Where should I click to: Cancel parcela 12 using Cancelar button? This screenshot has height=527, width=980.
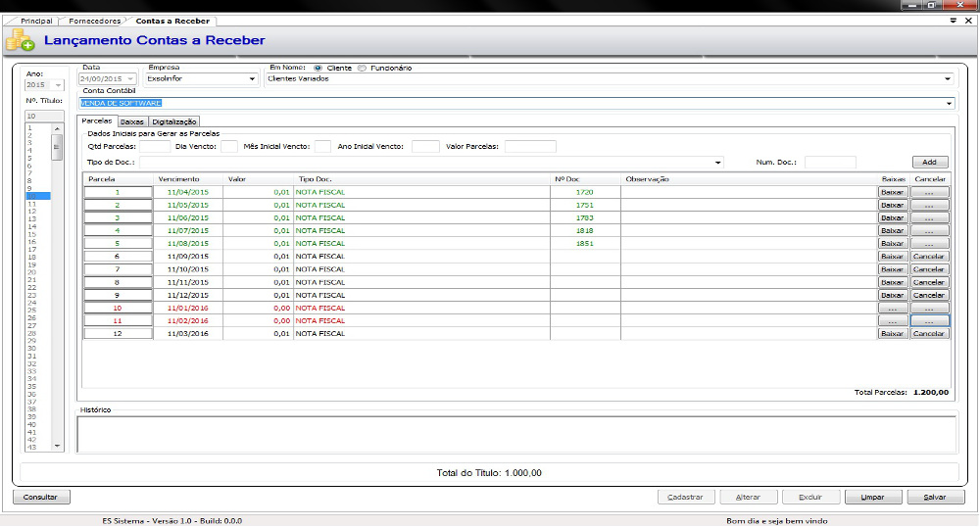[x=930, y=333]
